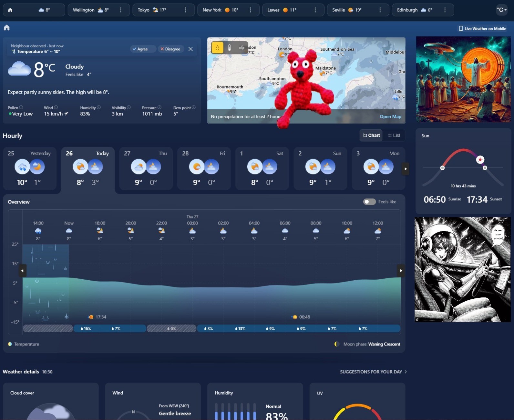This screenshot has height=420, width=514.
Task: Open the more options menu for Seville
Action: (380, 10)
